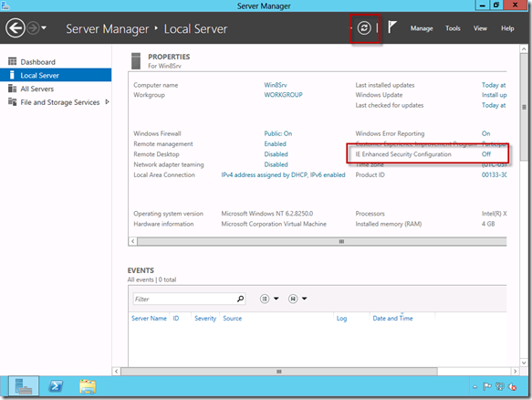This screenshot has width=532, height=400.
Task: Click the Properties scroll left arrow
Action: click(133, 241)
